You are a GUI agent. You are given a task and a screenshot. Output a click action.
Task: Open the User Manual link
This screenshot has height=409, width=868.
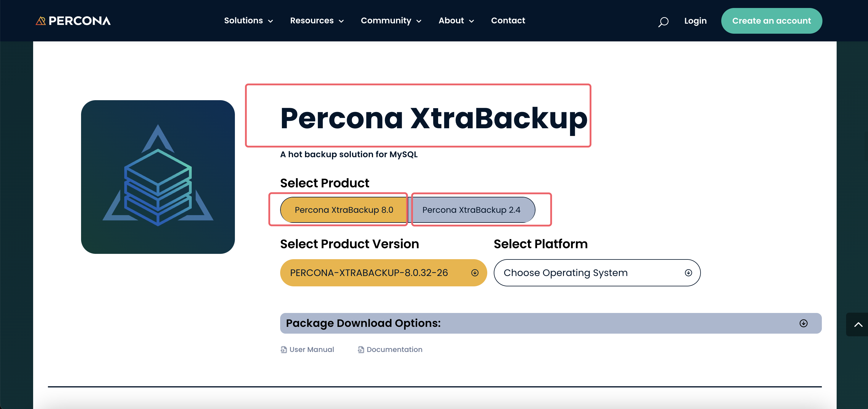click(311, 349)
